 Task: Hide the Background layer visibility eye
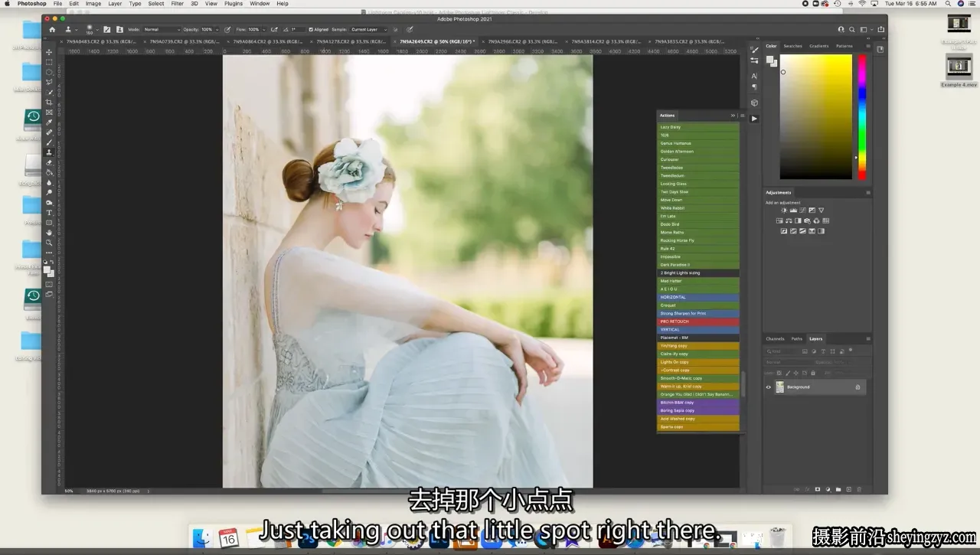click(x=769, y=387)
